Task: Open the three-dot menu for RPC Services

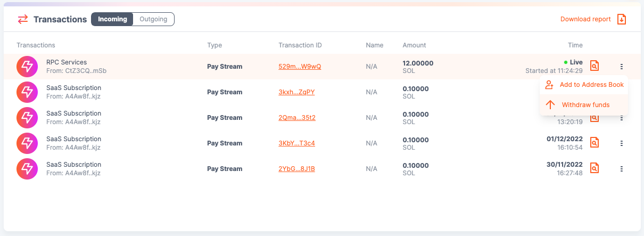Action: tap(621, 67)
